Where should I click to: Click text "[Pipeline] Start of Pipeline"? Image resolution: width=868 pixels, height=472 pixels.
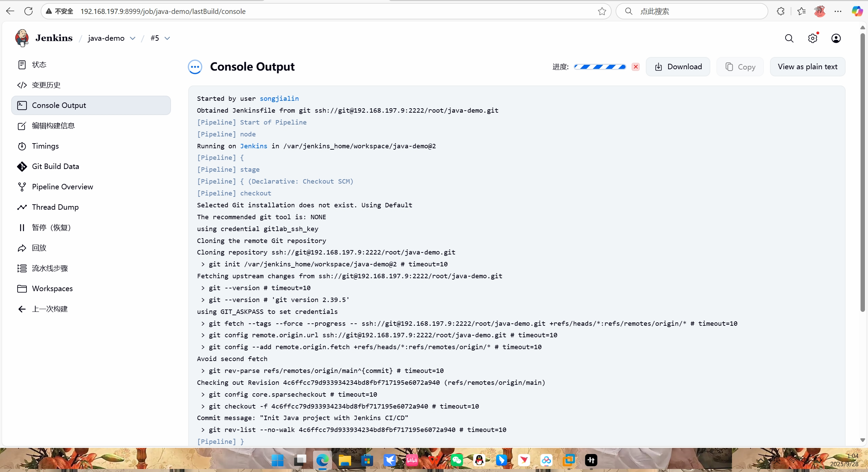pyautogui.click(x=252, y=122)
